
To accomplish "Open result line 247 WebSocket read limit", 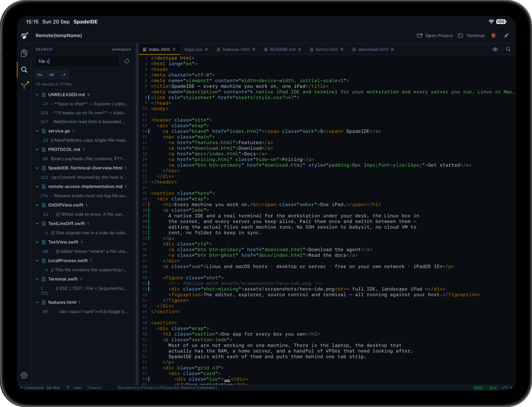I will click(84, 122).
